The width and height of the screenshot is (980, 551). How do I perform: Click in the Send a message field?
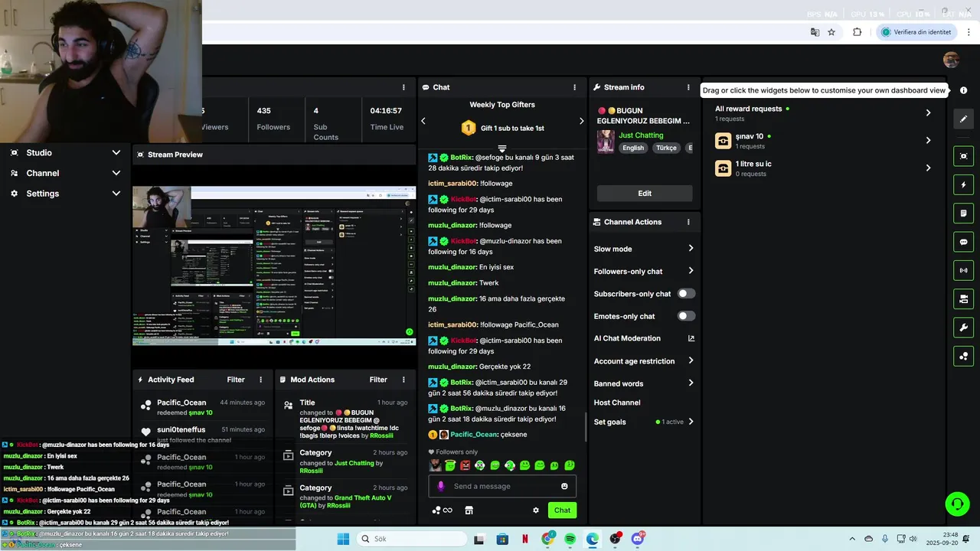(501, 486)
